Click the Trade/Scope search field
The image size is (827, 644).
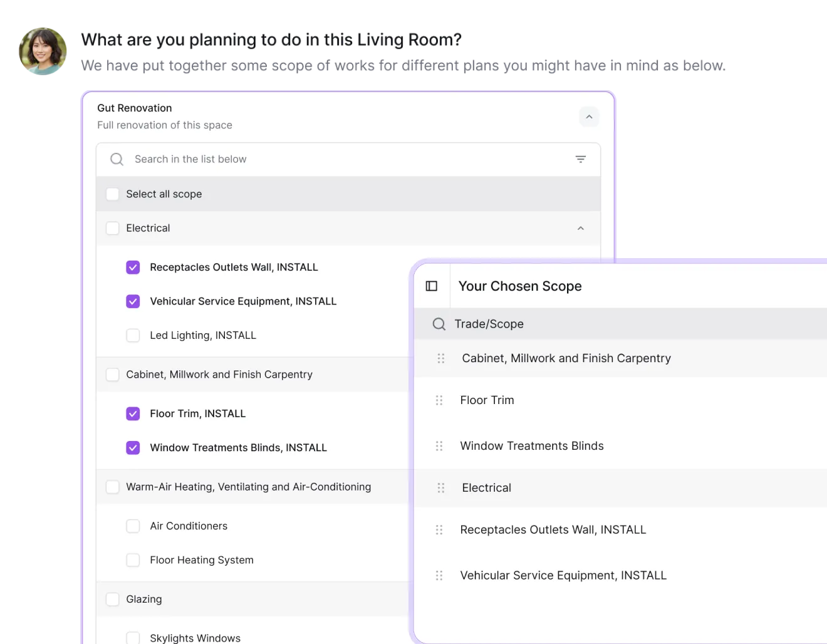coord(620,324)
